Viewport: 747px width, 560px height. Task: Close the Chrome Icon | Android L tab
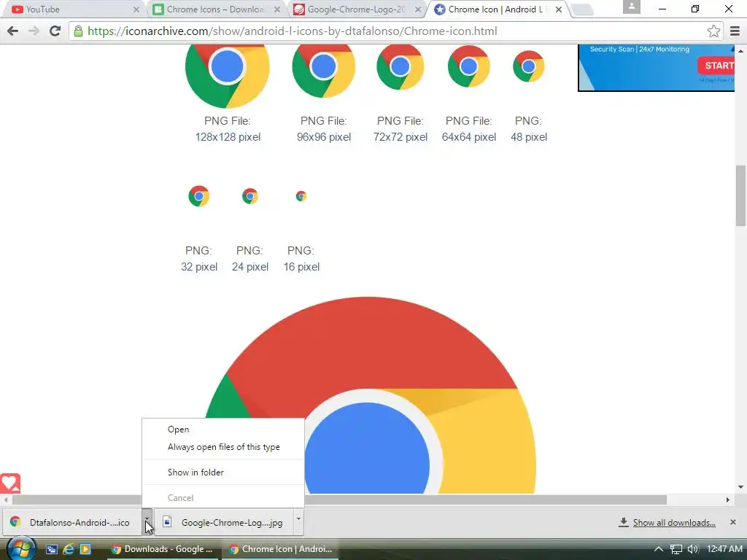(x=558, y=9)
